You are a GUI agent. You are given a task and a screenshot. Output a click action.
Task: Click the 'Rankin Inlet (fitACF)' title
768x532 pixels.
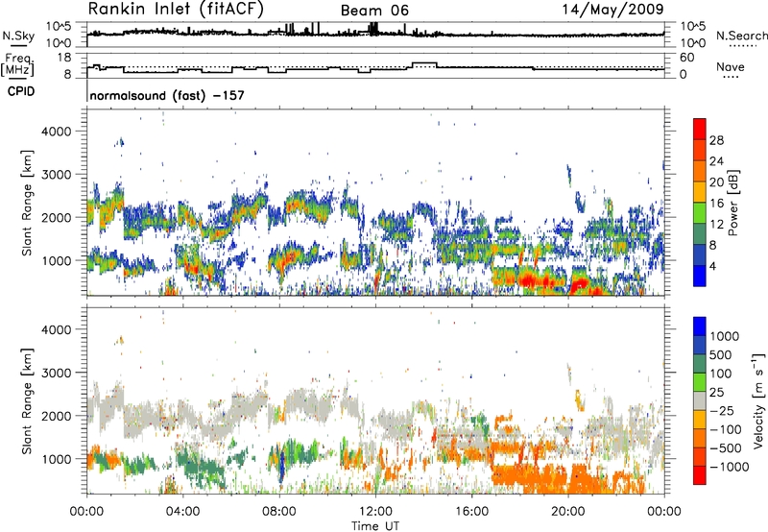176,9
